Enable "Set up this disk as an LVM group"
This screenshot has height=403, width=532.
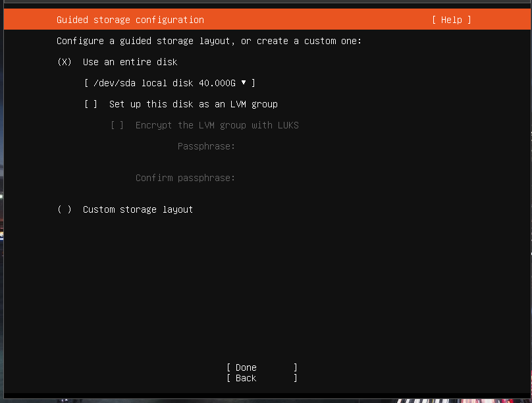(x=91, y=104)
